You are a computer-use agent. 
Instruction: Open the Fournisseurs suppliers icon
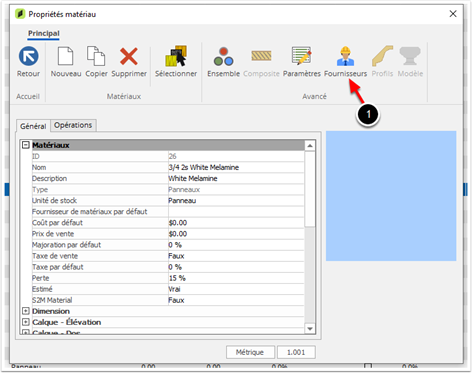pos(345,56)
